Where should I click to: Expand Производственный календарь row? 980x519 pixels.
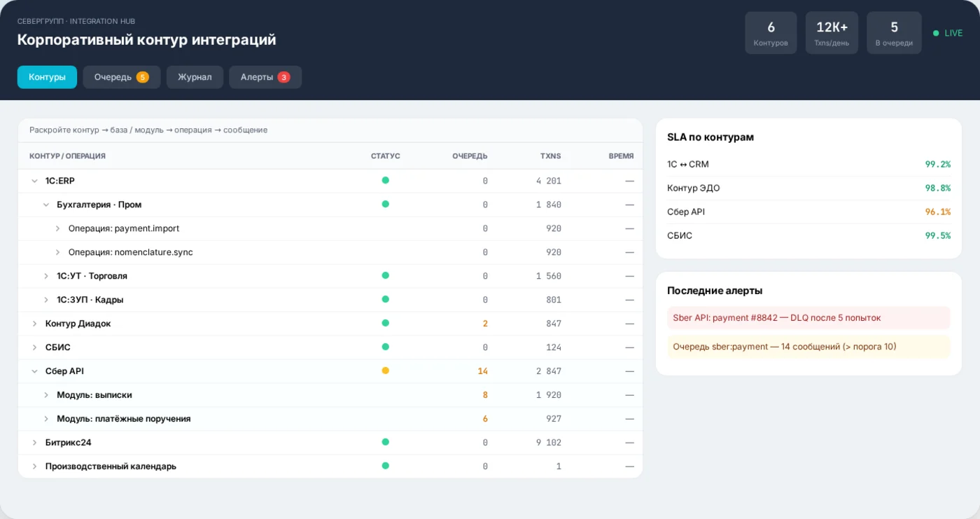point(34,466)
